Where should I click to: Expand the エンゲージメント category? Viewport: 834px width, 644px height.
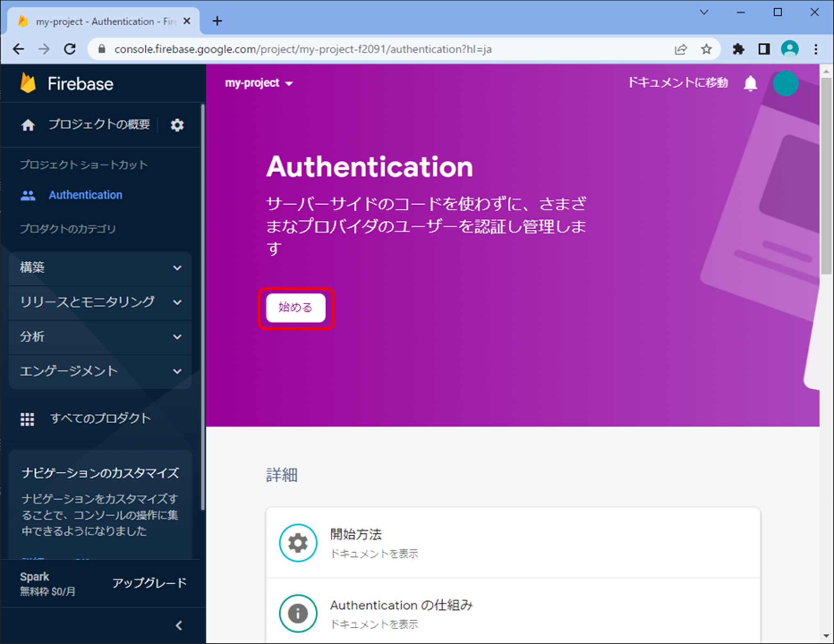click(100, 371)
